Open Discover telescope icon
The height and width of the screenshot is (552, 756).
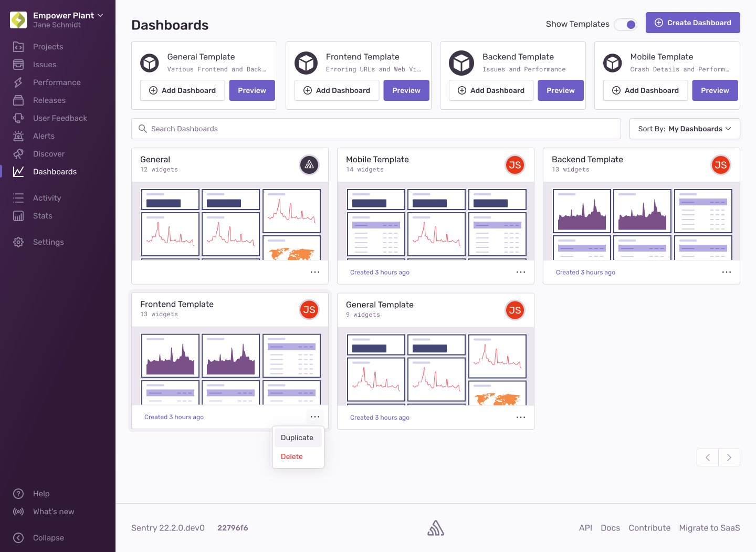pos(18,154)
